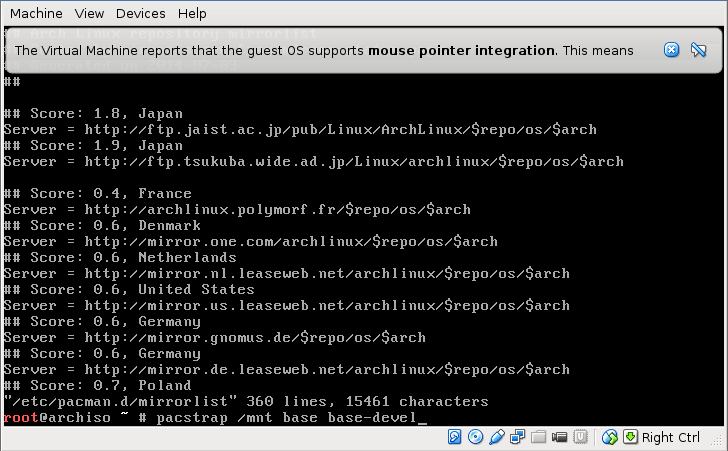
Task: Click the archlinux.polymorf.fr server line
Action: tap(237, 209)
